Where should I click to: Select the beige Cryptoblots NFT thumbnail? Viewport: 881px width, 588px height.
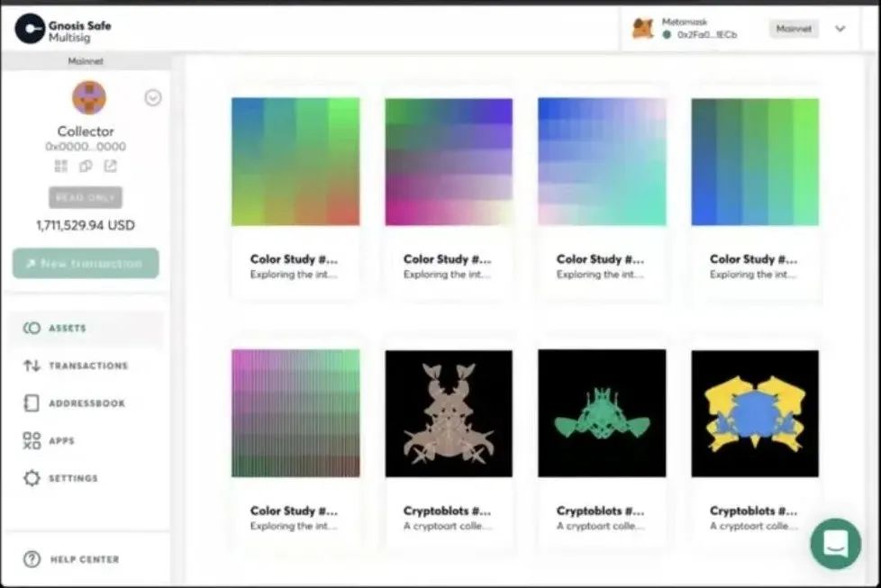pos(449,413)
